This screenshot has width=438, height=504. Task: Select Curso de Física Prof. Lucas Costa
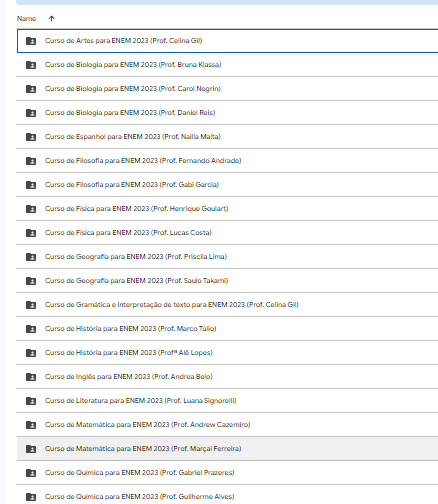tap(227, 233)
